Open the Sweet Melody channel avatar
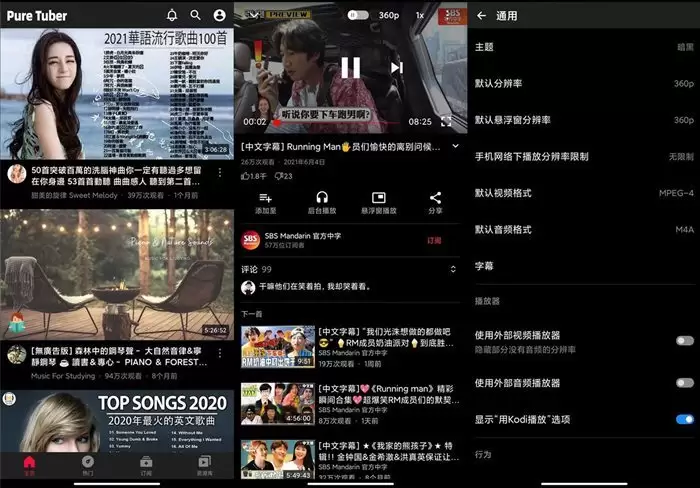 (17, 174)
